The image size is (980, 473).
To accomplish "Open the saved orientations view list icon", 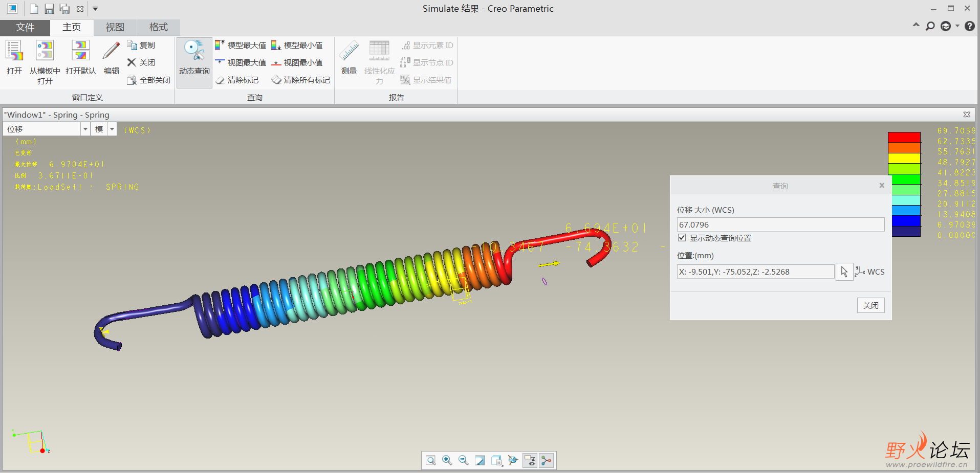I will (496, 460).
